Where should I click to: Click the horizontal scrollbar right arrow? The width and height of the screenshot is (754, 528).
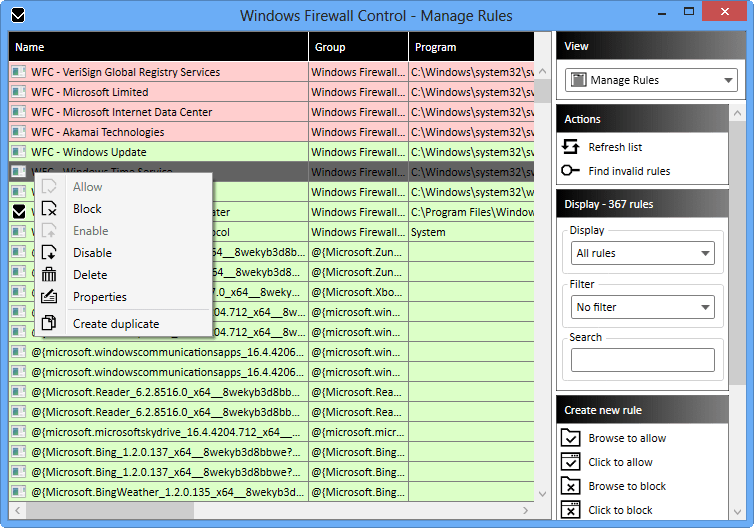pos(525,510)
